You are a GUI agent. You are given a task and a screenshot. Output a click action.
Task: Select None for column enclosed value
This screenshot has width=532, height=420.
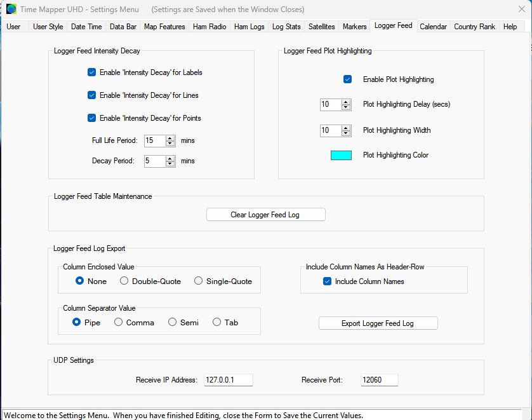(80, 281)
